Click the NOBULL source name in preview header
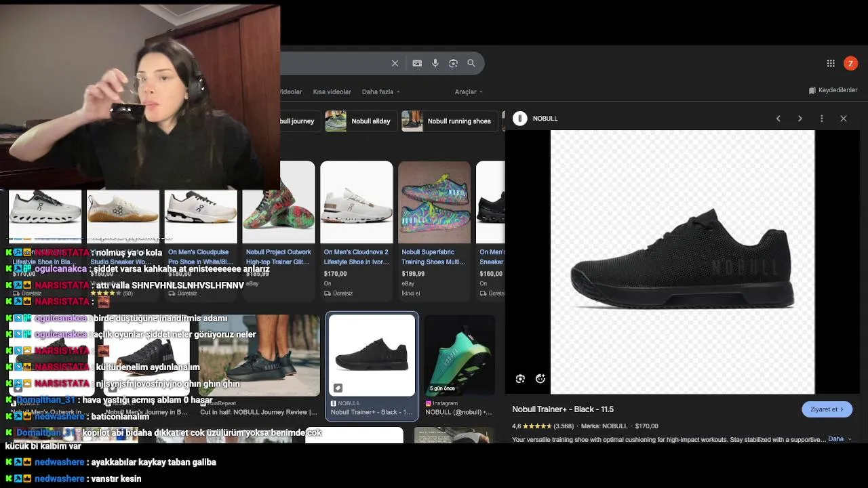Image resolution: width=868 pixels, height=488 pixels. tap(545, 119)
